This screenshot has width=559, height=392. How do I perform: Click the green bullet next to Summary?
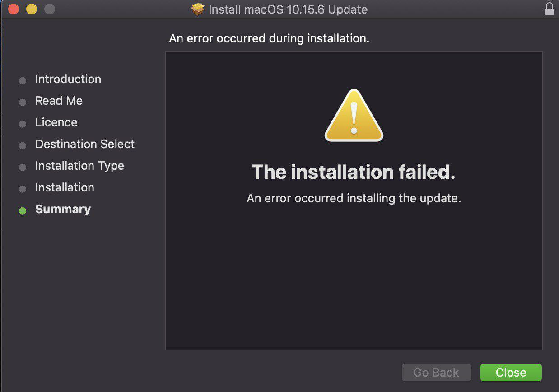[x=23, y=210]
